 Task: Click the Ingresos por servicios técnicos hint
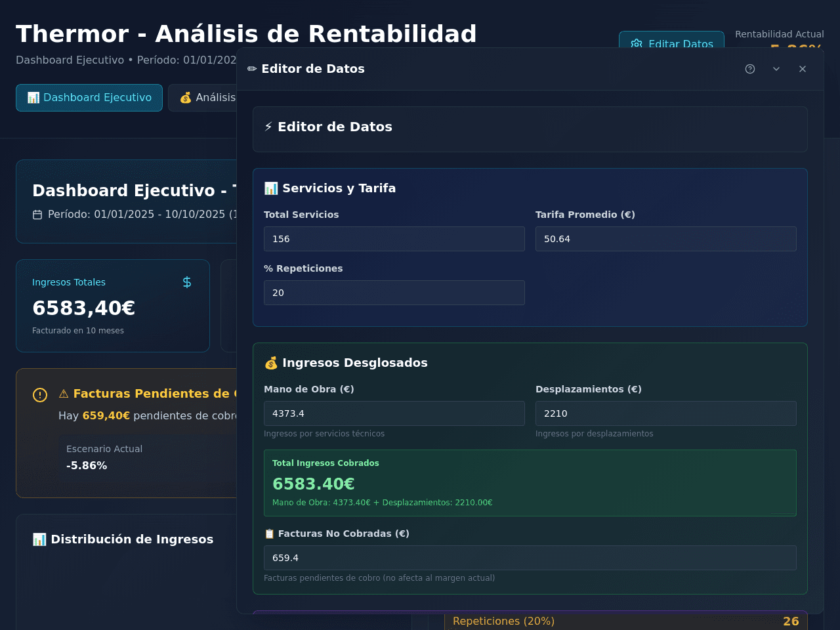click(324, 434)
